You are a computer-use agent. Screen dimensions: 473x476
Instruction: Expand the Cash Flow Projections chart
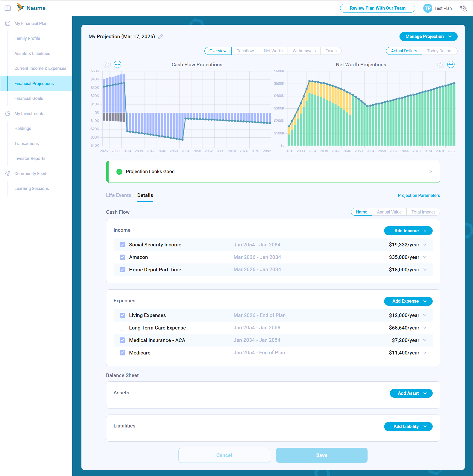tap(117, 65)
